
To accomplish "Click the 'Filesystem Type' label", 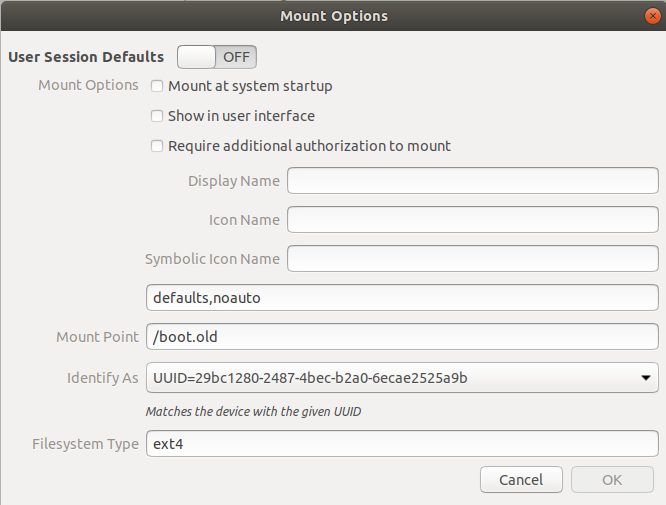I will point(85,444).
